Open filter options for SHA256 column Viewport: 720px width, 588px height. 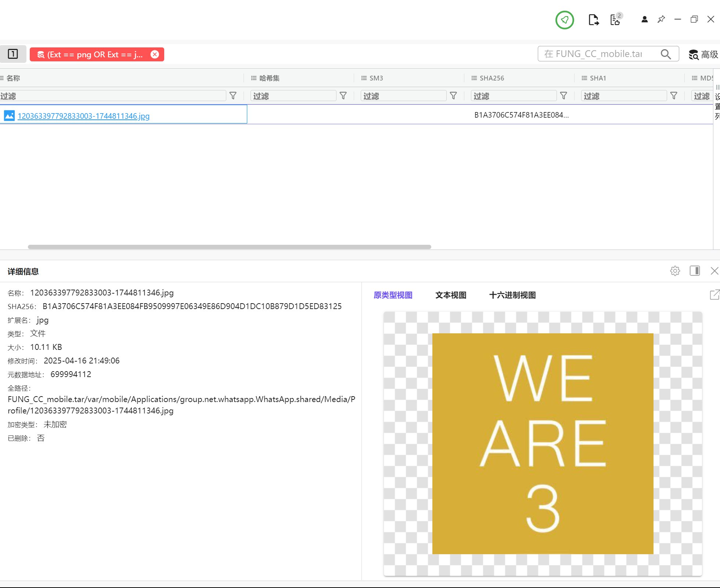(x=564, y=96)
